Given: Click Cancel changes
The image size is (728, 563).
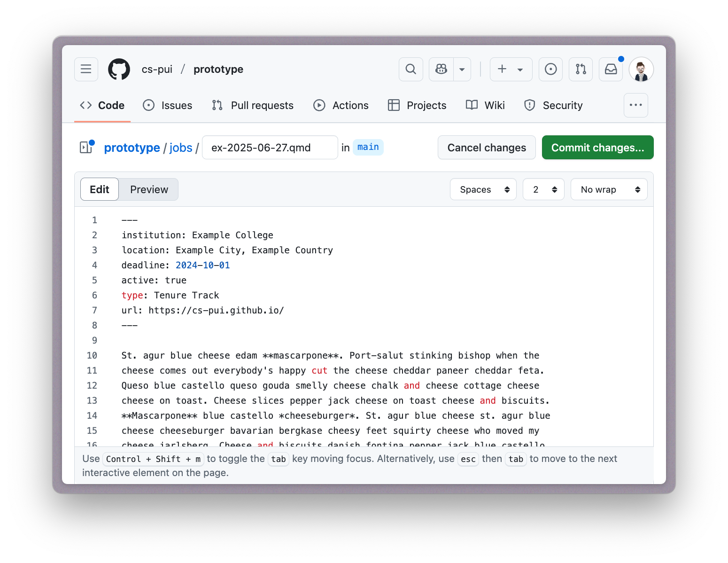Looking at the screenshot, I should (487, 148).
